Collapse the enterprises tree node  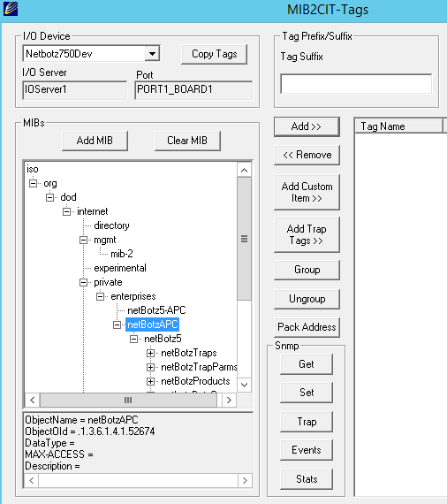pos(100,297)
